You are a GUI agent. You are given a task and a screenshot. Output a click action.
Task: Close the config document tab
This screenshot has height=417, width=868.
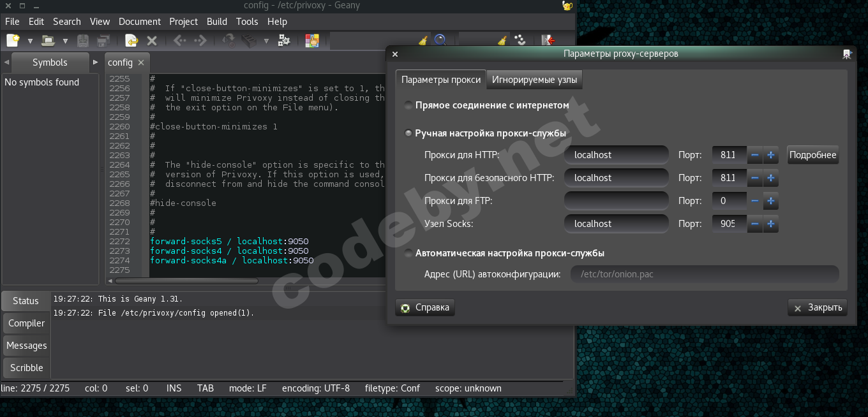[141, 62]
